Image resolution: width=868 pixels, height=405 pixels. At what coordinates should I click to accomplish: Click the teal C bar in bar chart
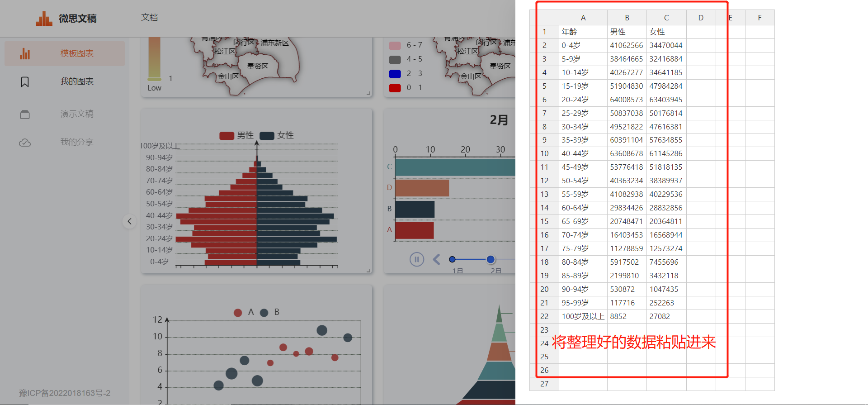(x=455, y=167)
